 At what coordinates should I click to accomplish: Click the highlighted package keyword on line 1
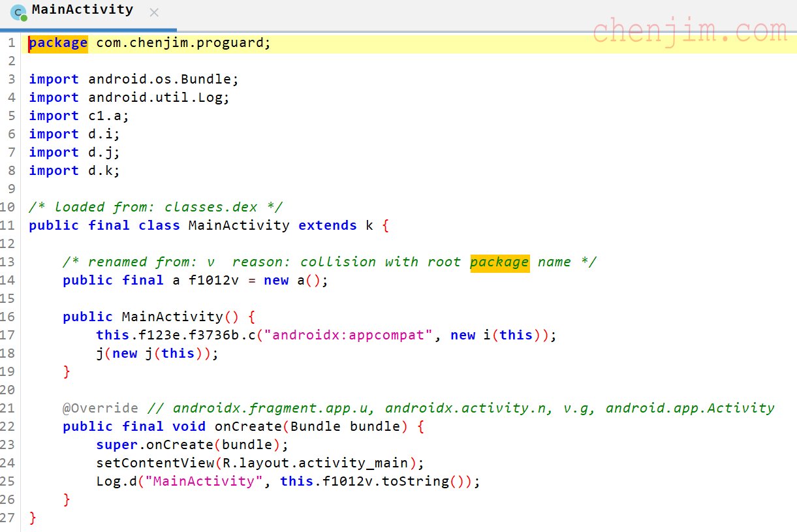tap(58, 43)
